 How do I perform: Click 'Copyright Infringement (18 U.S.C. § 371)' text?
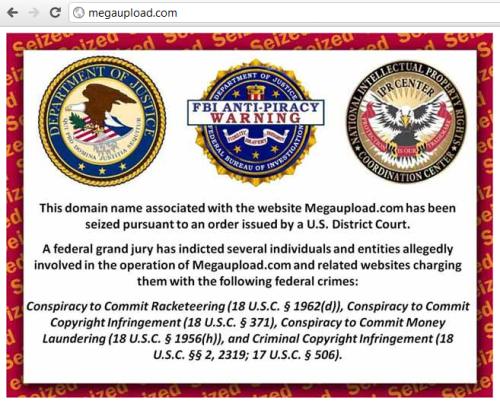pyautogui.click(x=164, y=323)
